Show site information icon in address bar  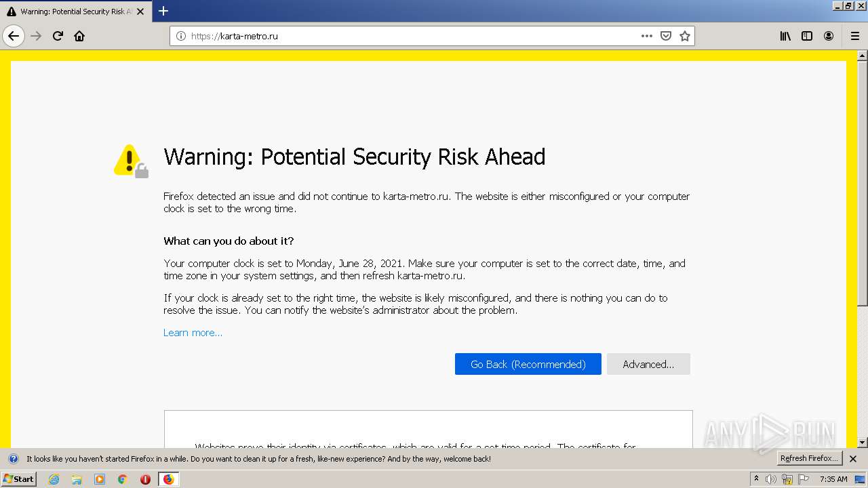[x=181, y=36]
